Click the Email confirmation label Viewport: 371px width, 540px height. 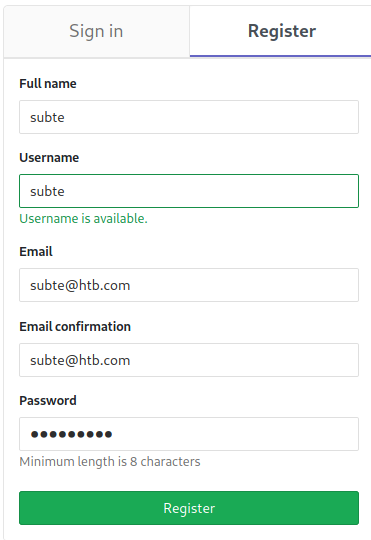pyautogui.click(x=75, y=326)
